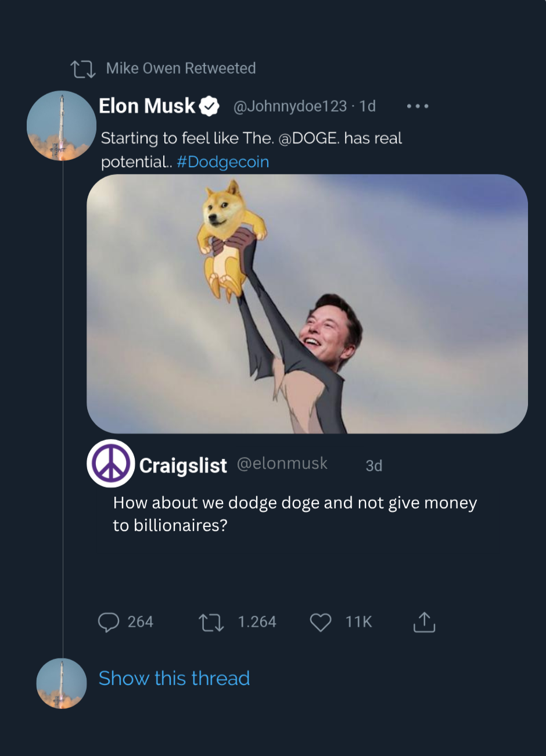Click the @DOGE mention in tweet
The height and width of the screenshot is (756, 546).
(308, 138)
